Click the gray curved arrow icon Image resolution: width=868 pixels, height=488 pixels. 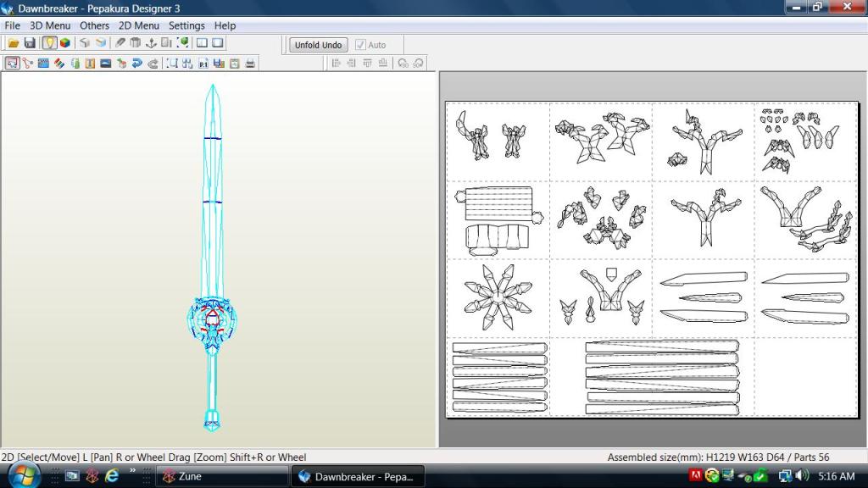(x=153, y=64)
